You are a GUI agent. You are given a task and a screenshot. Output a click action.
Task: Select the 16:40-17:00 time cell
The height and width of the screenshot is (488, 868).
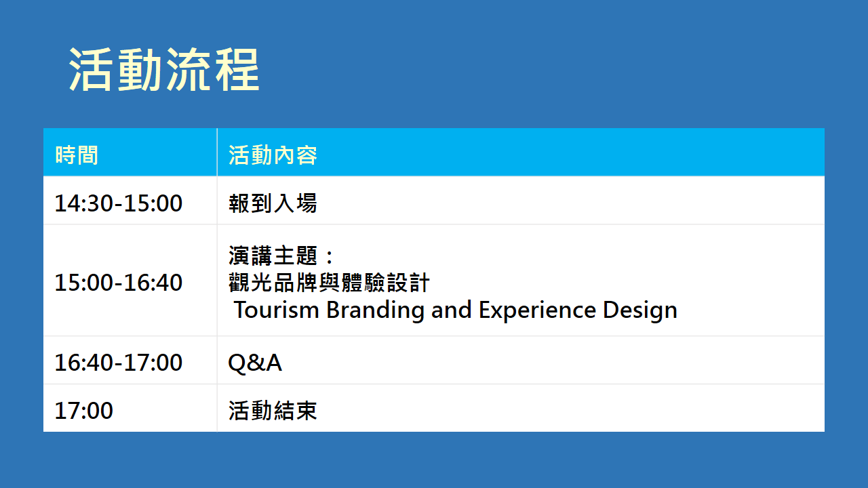(x=119, y=363)
